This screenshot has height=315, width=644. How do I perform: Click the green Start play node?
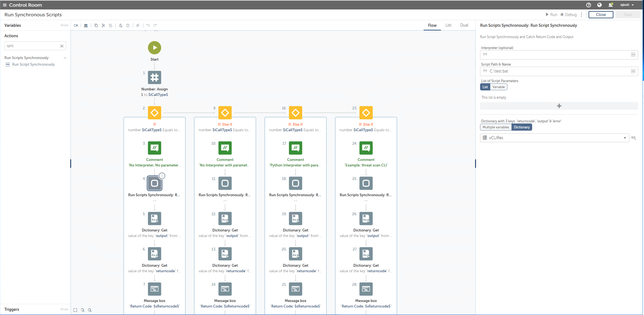(155, 48)
